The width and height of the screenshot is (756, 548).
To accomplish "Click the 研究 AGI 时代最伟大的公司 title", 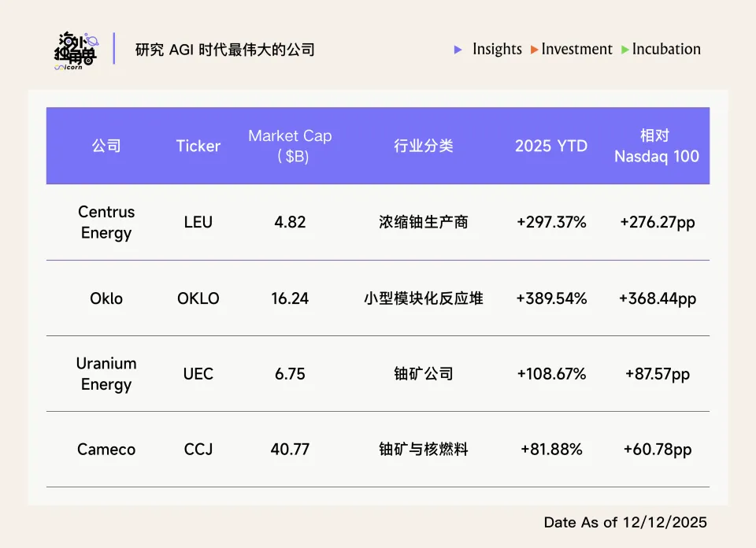I will coord(225,50).
